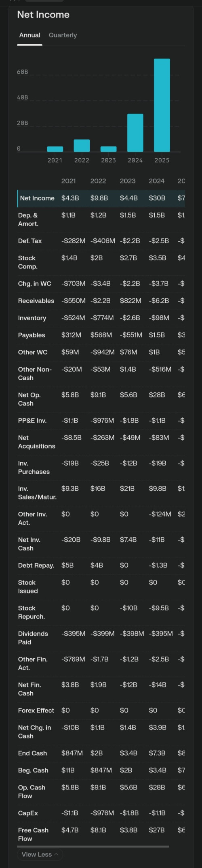202x868 pixels.
Task: Select the Net Acquisitions row
Action: pos(101,442)
